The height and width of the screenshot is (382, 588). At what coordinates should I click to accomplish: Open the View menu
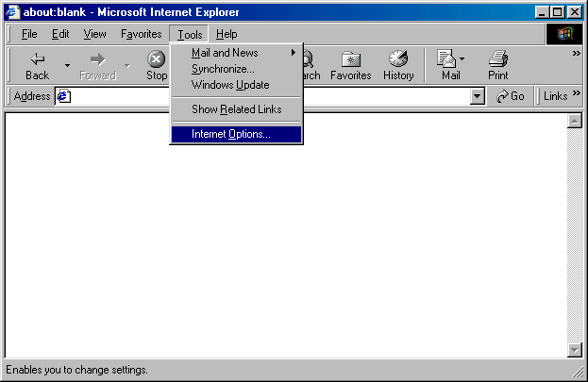pyautogui.click(x=94, y=34)
